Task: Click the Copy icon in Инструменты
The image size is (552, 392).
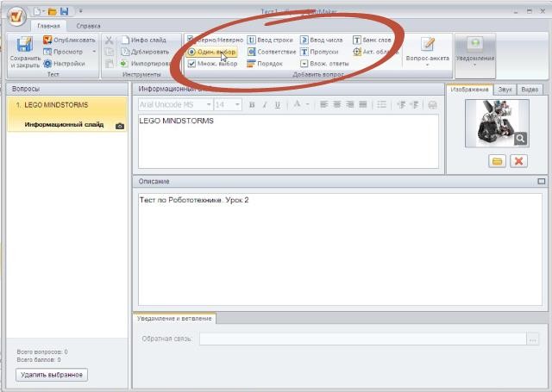Action: click(x=110, y=52)
